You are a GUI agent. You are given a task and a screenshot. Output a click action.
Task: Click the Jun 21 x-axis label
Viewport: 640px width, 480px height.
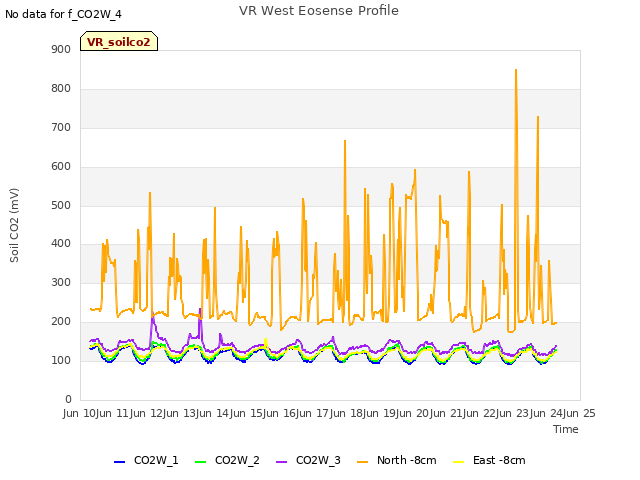click(448, 413)
